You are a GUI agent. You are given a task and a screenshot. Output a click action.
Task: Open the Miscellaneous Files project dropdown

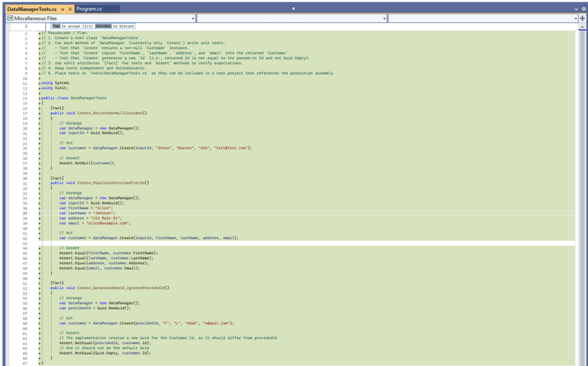192,18
